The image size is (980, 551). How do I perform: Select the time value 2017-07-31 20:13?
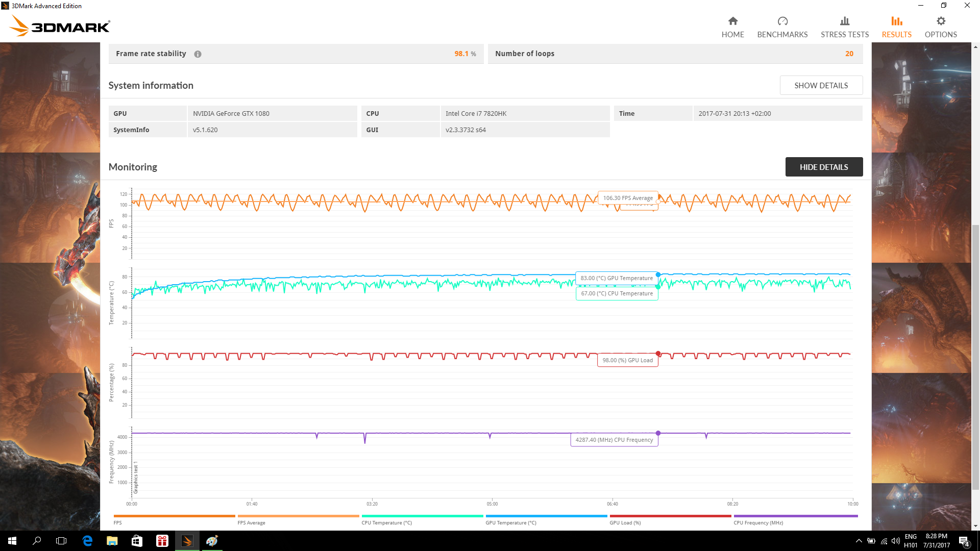click(x=734, y=113)
